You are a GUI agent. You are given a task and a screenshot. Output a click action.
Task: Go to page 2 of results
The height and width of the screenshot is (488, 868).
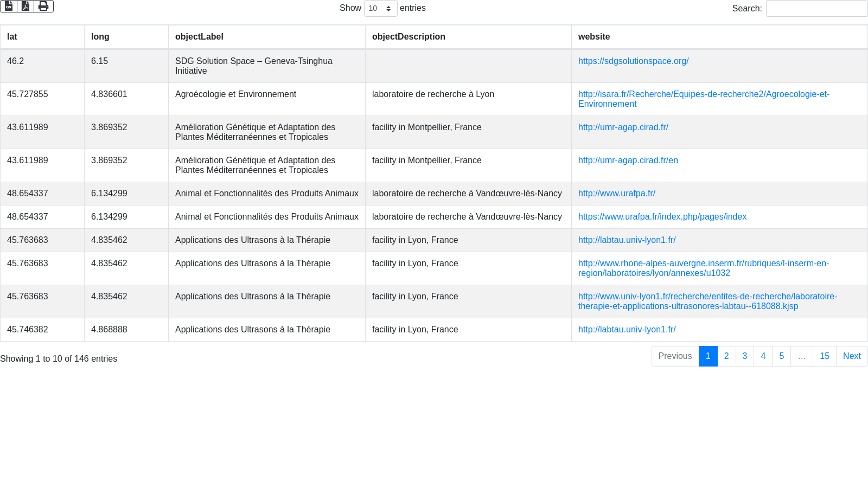coord(726,356)
